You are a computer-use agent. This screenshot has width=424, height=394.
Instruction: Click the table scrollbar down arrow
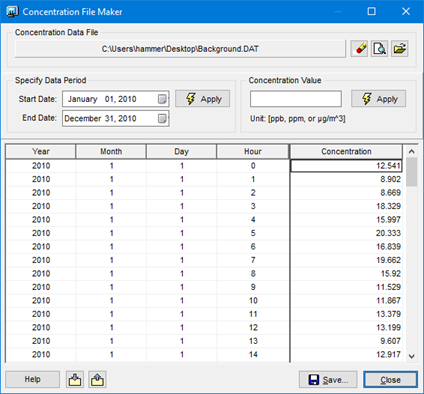[412, 356]
